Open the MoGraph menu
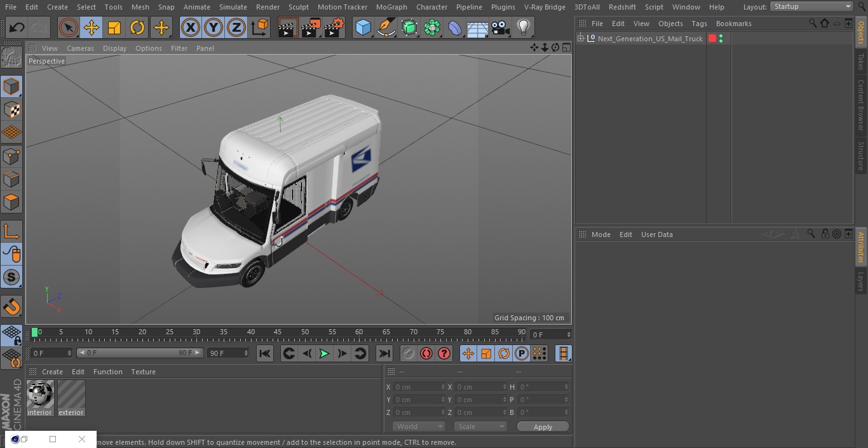868x448 pixels. [391, 7]
